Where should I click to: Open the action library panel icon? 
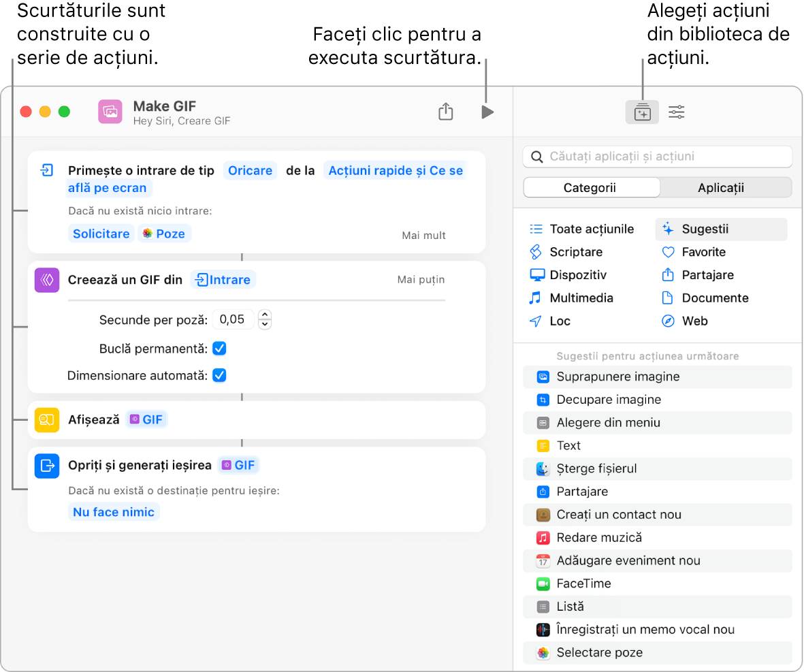642,112
